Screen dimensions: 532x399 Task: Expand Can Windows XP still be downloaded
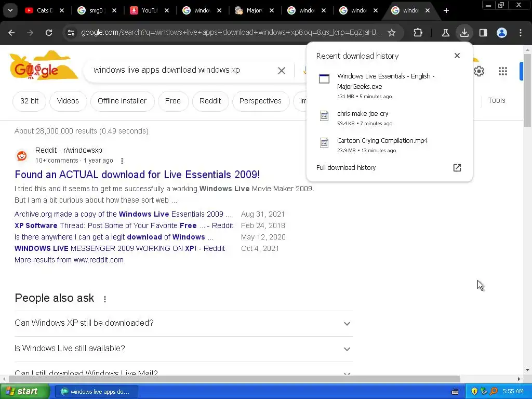[x=183, y=323]
